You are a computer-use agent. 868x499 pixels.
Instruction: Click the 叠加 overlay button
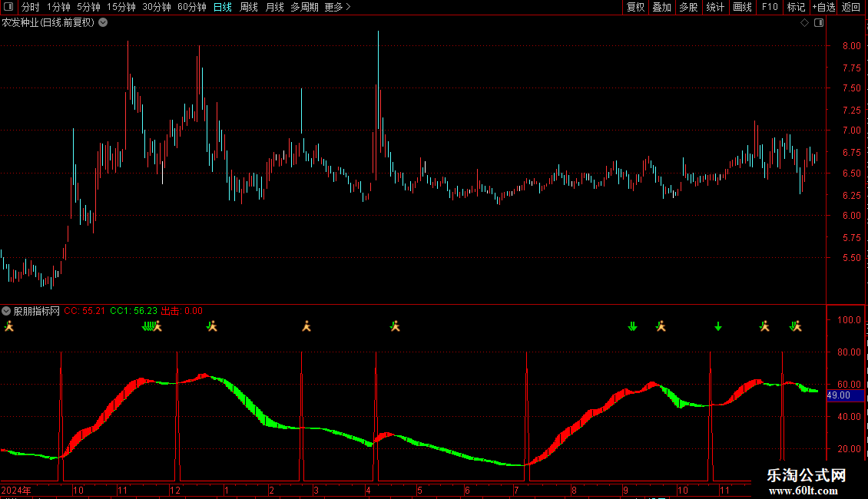pos(661,7)
